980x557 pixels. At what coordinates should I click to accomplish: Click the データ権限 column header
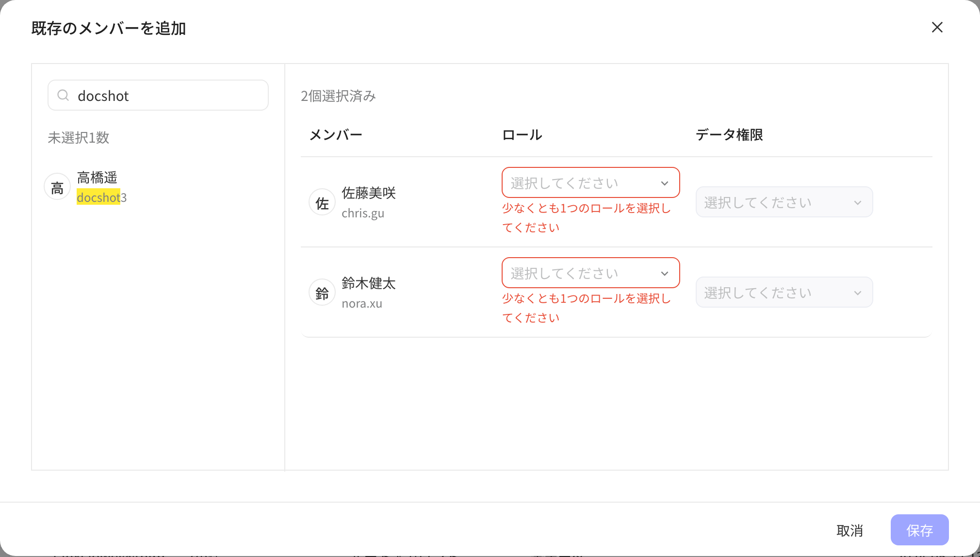coord(729,134)
